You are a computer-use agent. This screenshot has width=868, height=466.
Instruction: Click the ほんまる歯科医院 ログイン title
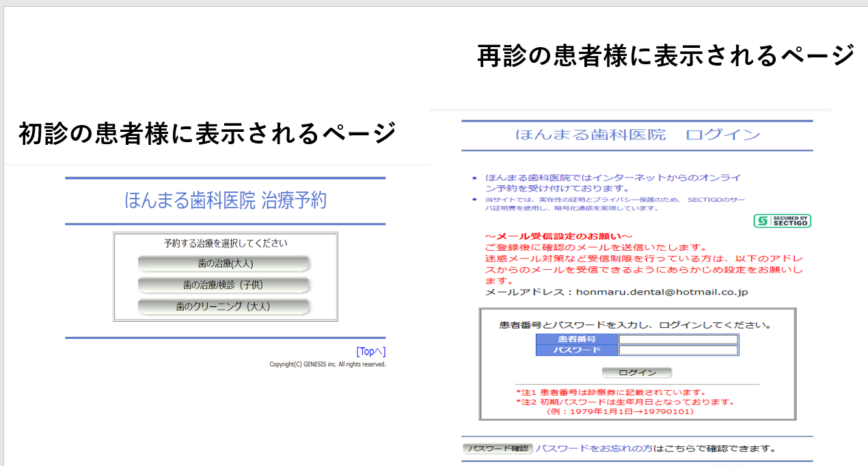point(637,135)
